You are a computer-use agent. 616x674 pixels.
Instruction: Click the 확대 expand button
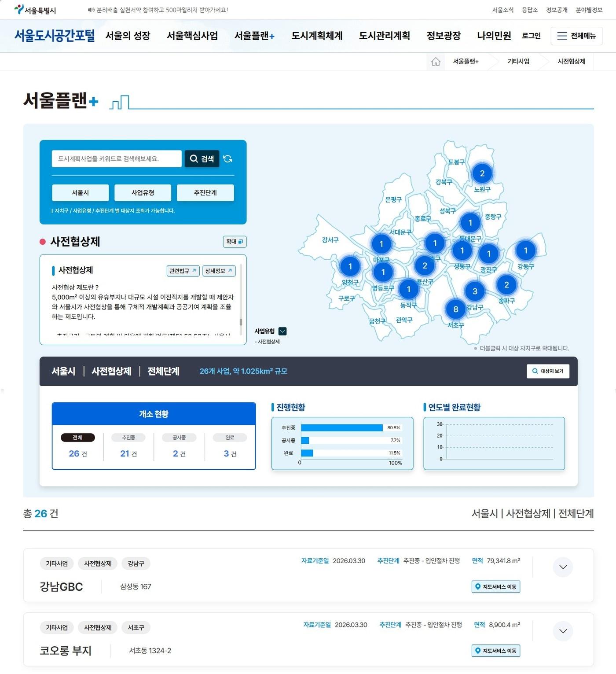(235, 242)
